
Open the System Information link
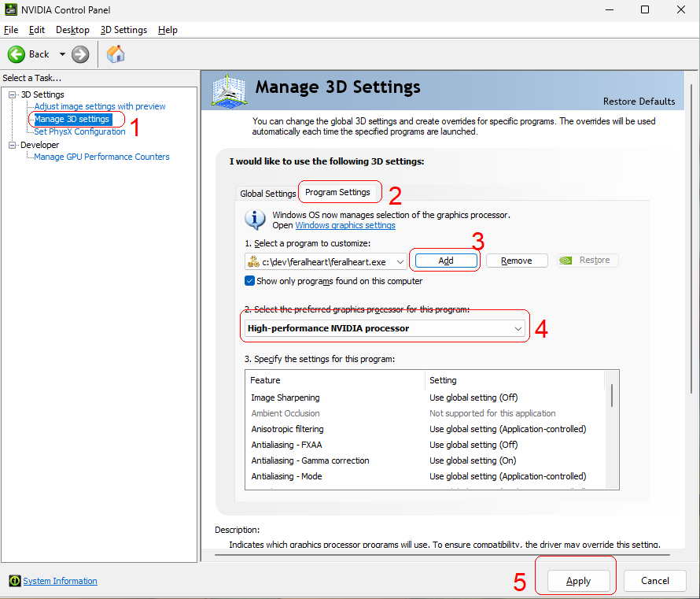click(60, 581)
